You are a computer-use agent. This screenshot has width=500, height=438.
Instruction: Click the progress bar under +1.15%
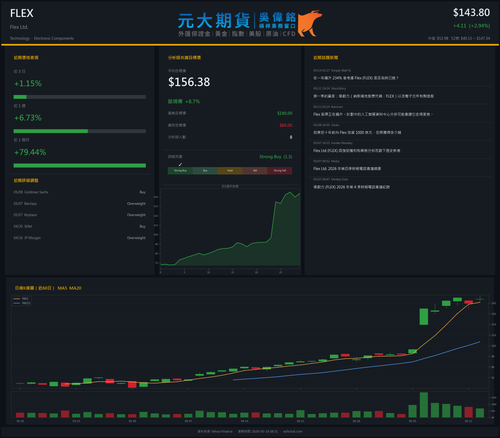[80, 97]
